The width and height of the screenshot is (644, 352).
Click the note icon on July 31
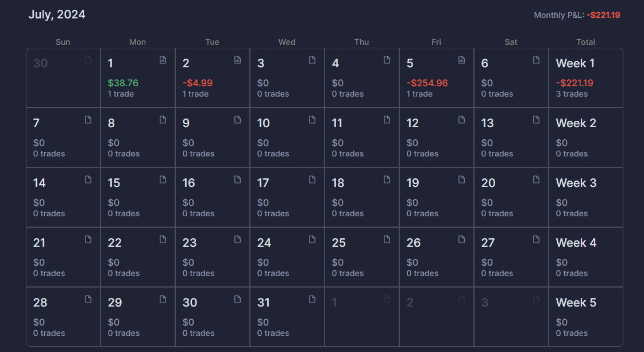pos(312,299)
